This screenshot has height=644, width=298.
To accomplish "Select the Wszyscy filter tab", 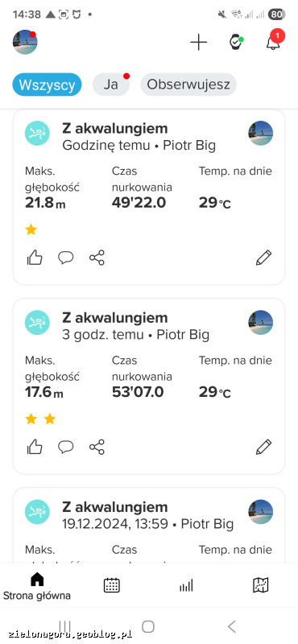I will click(x=47, y=85).
